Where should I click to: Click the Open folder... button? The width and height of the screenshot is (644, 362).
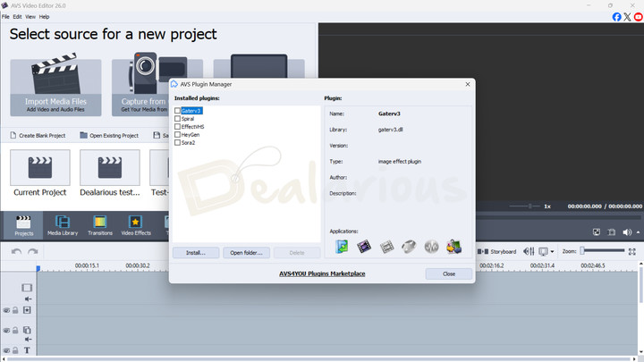246,252
